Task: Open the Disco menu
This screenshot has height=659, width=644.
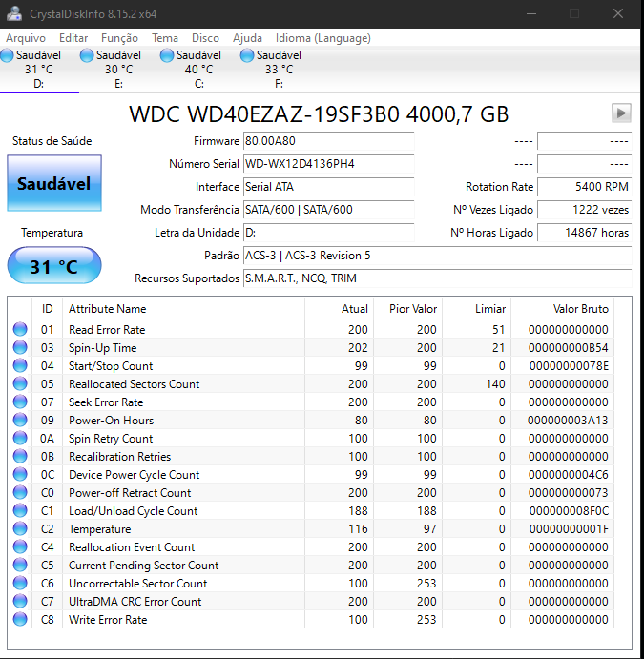Action: click(x=205, y=38)
